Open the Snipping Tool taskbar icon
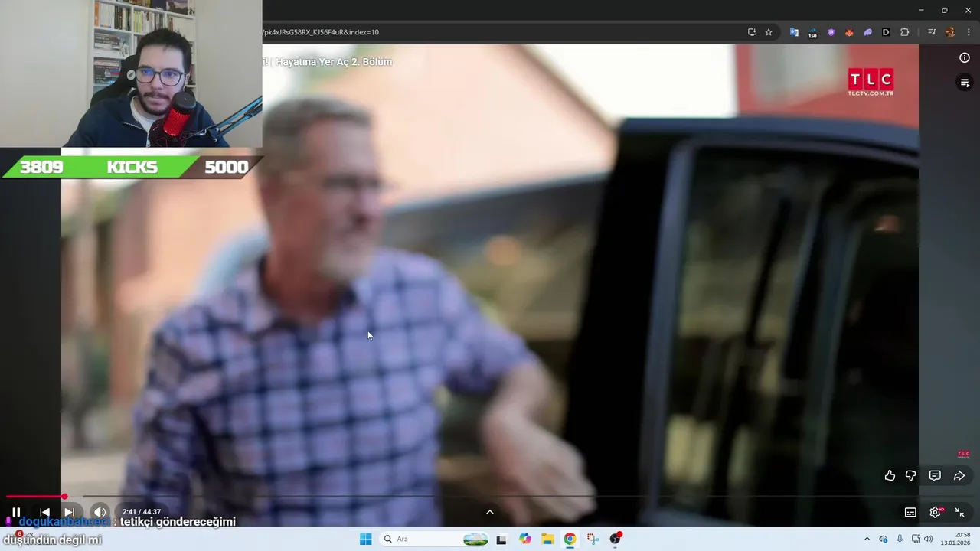 pos(593,539)
